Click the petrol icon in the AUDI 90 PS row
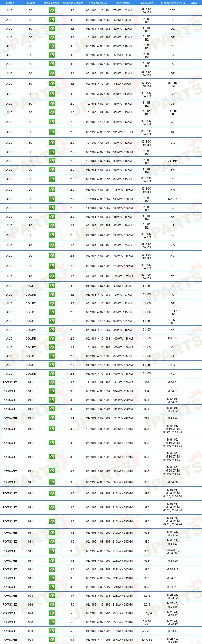Image resolution: width=202 pixels, height=644 pixels. click(x=52, y=179)
